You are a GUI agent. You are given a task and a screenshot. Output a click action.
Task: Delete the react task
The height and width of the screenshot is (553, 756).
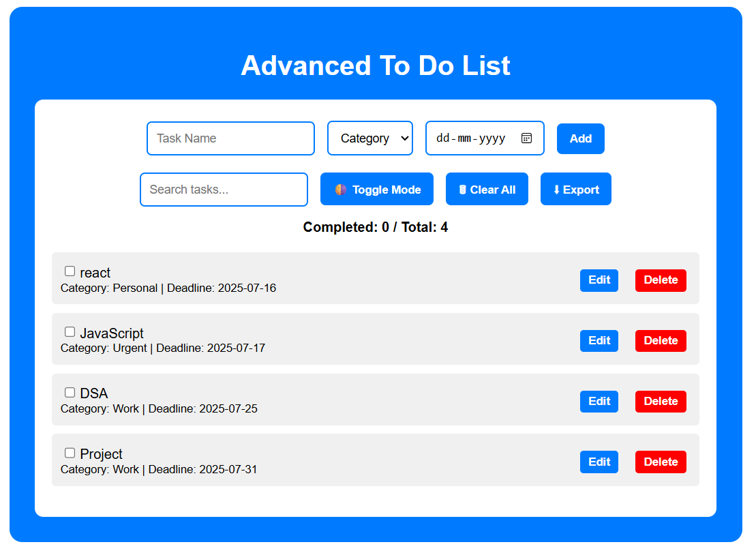point(660,280)
